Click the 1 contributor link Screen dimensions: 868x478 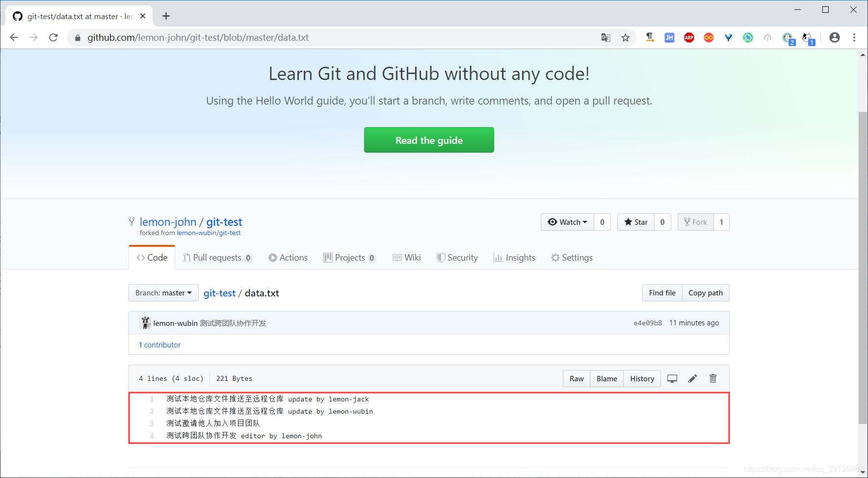click(x=159, y=345)
